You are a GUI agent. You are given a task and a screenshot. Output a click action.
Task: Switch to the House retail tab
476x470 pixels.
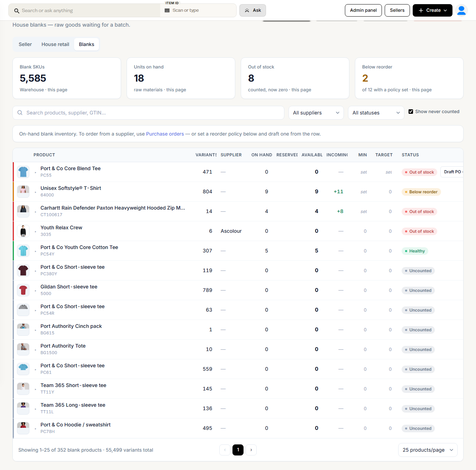pos(55,44)
